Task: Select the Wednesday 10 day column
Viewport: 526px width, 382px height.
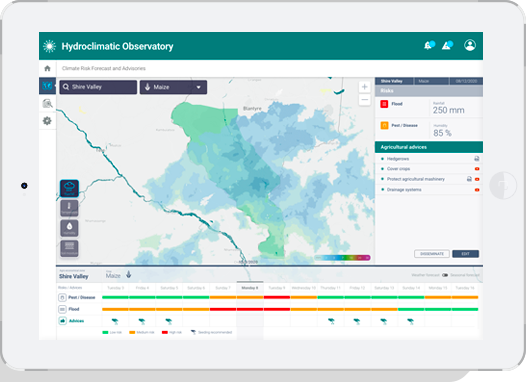Action: (x=304, y=288)
